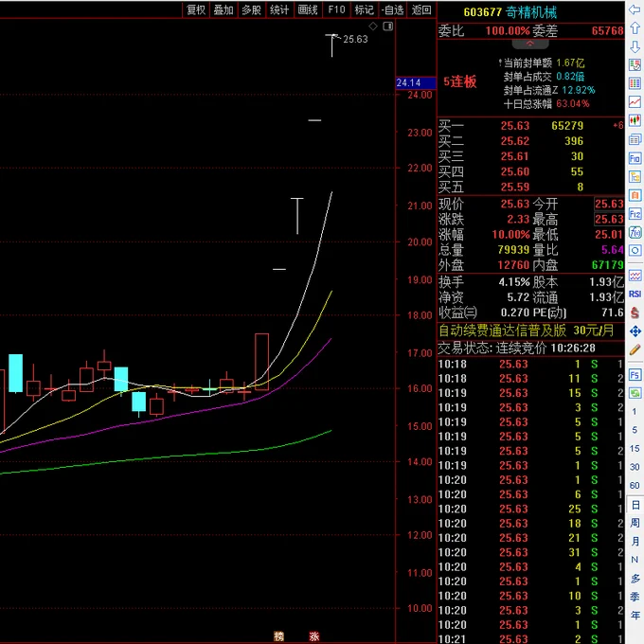The image size is (644, 644).
Task: Select 60-minute period
Action: click(635, 486)
